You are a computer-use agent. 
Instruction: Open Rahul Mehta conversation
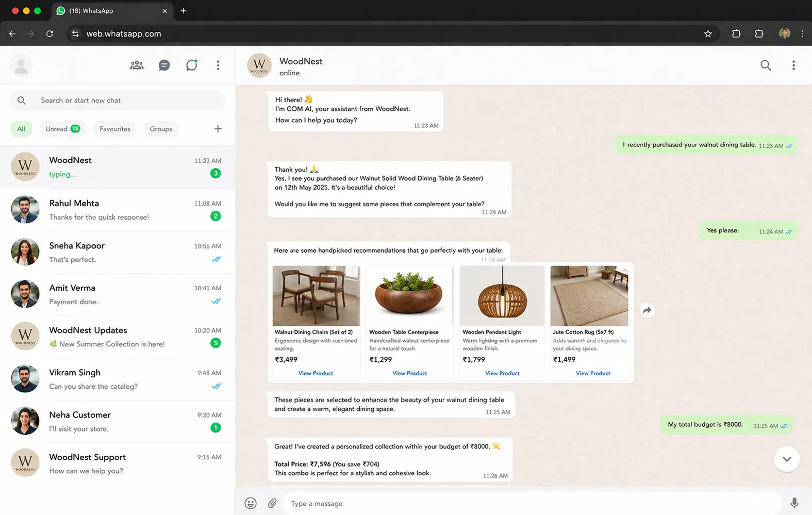click(118, 210)
